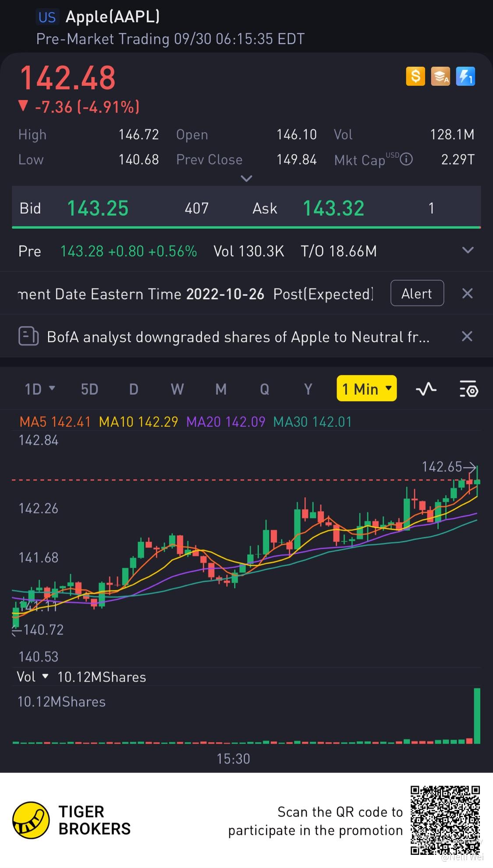Open the 1D timeframe dropdown

pos(40,389)
